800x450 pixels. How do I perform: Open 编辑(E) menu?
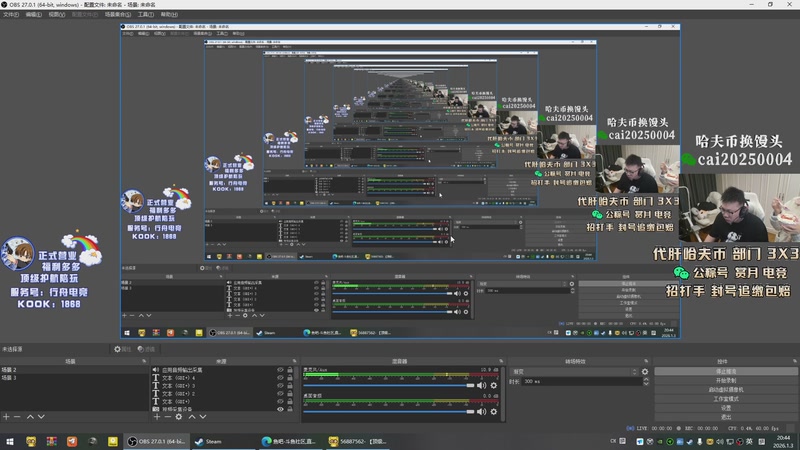[x=34, y=14]
